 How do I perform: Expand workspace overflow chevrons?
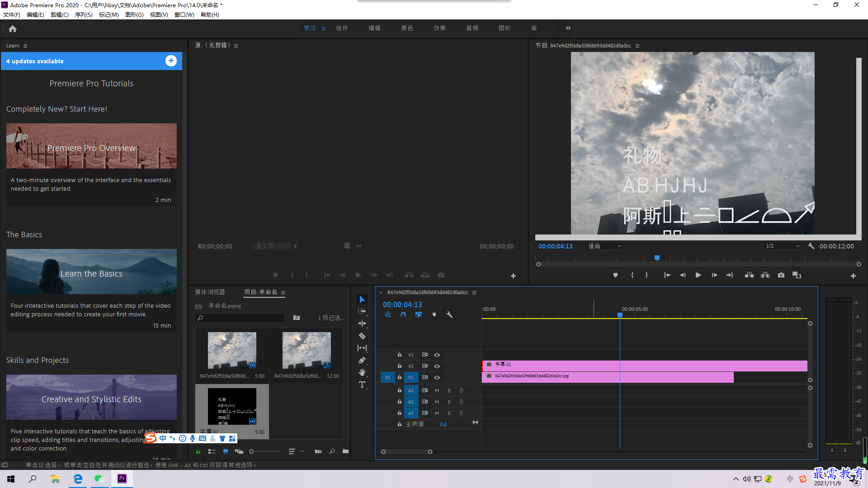[568, 28]
